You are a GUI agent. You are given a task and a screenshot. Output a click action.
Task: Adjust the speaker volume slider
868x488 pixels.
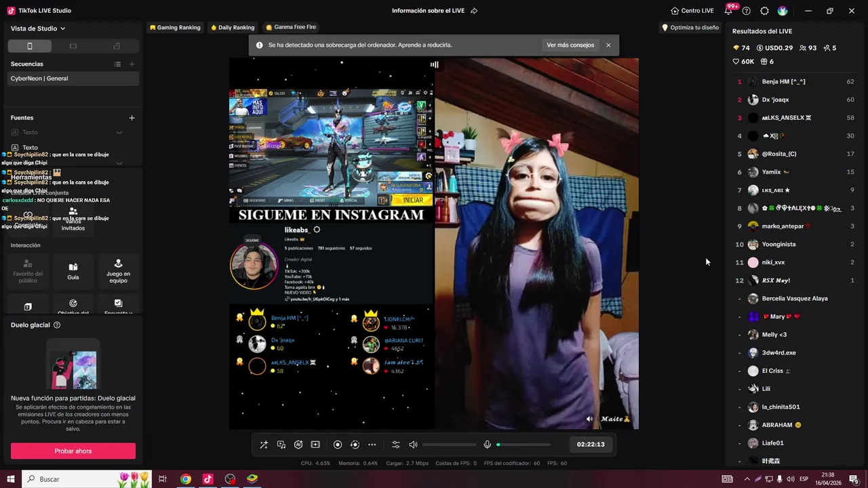[x=449, y=445]
